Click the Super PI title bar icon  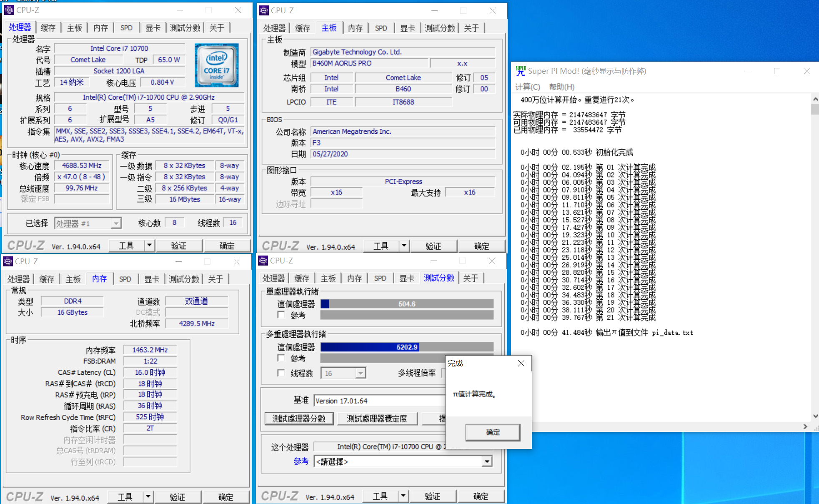(x=521, y=71)
